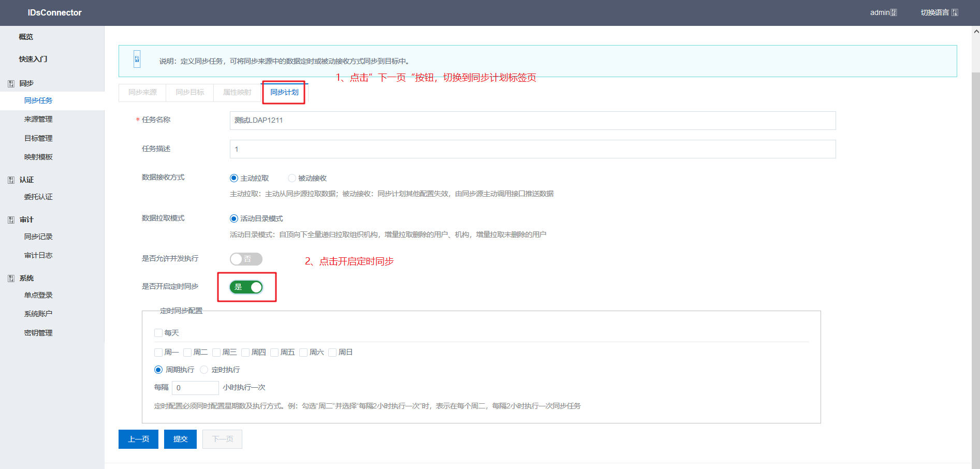The height and width of the screenshot is (469, 980).
Task: Click the info icon in the description banner
Action: [137, 59]
